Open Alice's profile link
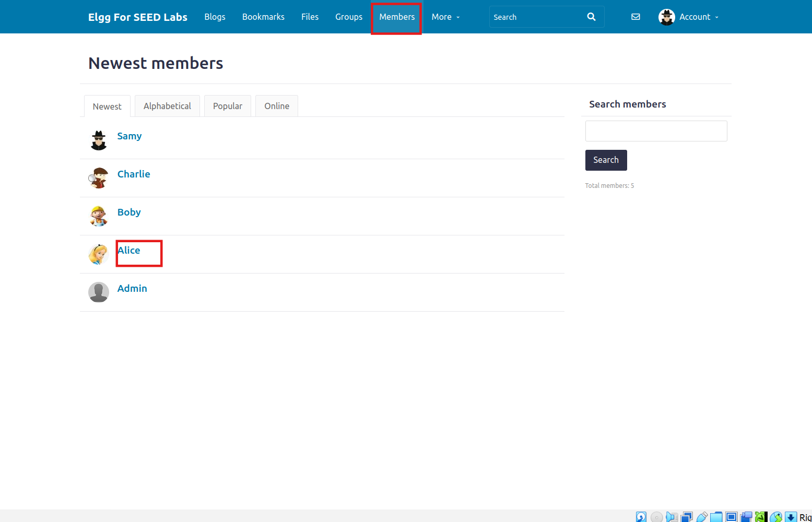Image resolution: width=812 pixels, height=522 pixels. point(129,250)
